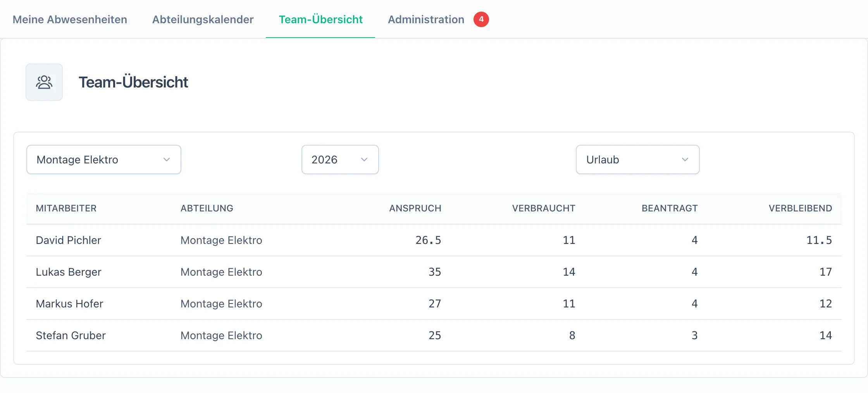
Task: Click Markus Hofer's Beantragt value 4
Action: [x=694, y=304]
